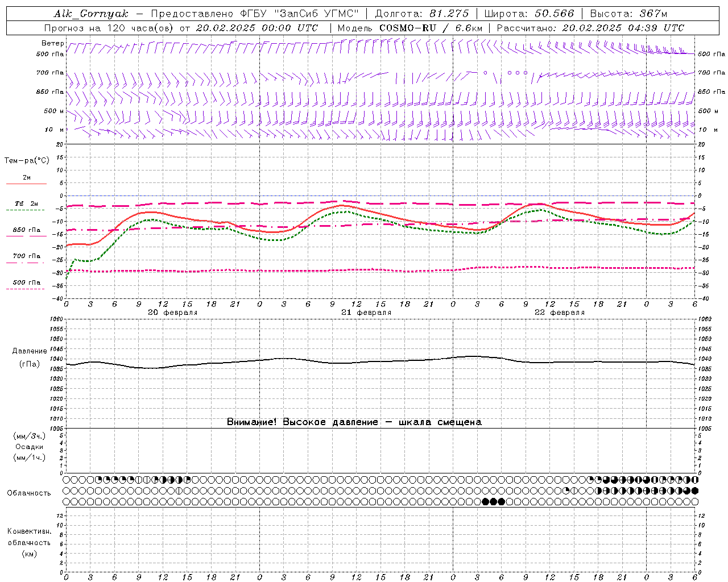The height and width of the screenshot is (582, 728).
Task: Click the latitude value 'Широта: 50.566'
Action: (530, 14)
